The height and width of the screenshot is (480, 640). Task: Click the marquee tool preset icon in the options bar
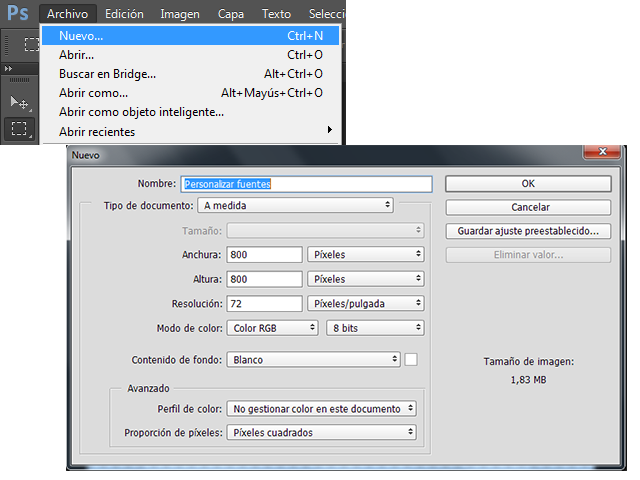[31, 44]
